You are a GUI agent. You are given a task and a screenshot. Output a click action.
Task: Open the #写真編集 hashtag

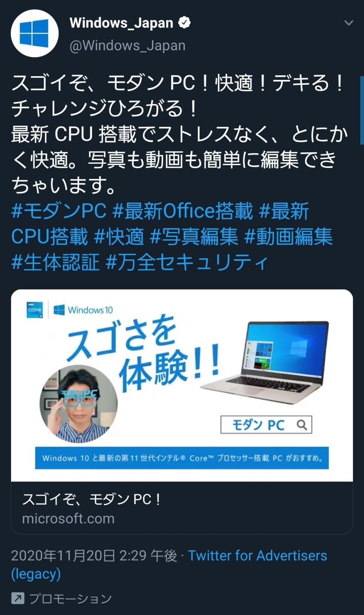(x=194, y=237)
